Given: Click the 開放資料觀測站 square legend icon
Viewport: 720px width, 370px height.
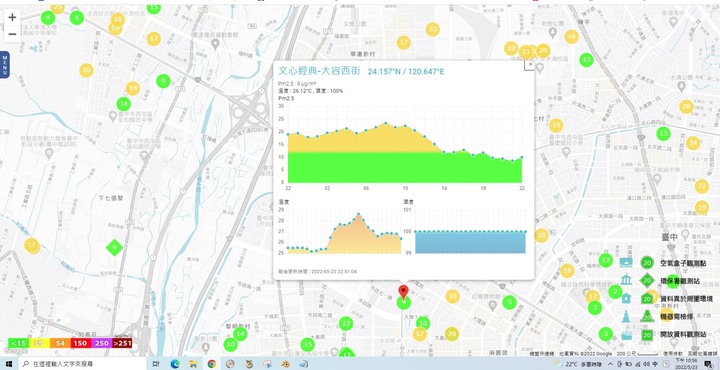Looking at the screenshot, I should click(647, 335).
